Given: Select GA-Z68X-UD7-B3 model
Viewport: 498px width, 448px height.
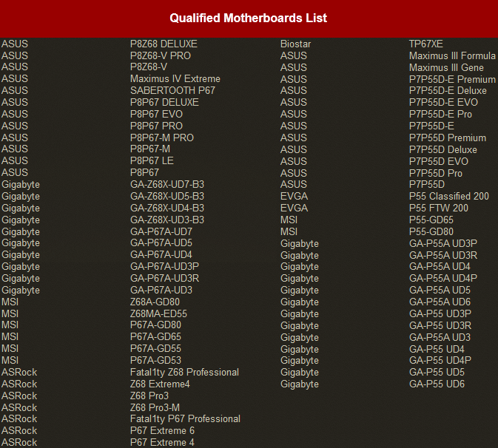Looking at the screenshot, I should click(x=167, y=184).
